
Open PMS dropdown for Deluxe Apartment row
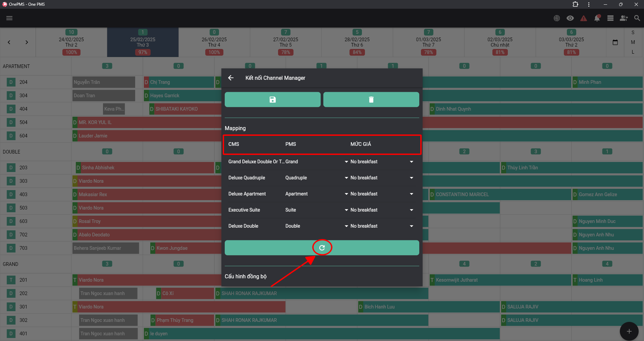317,194
